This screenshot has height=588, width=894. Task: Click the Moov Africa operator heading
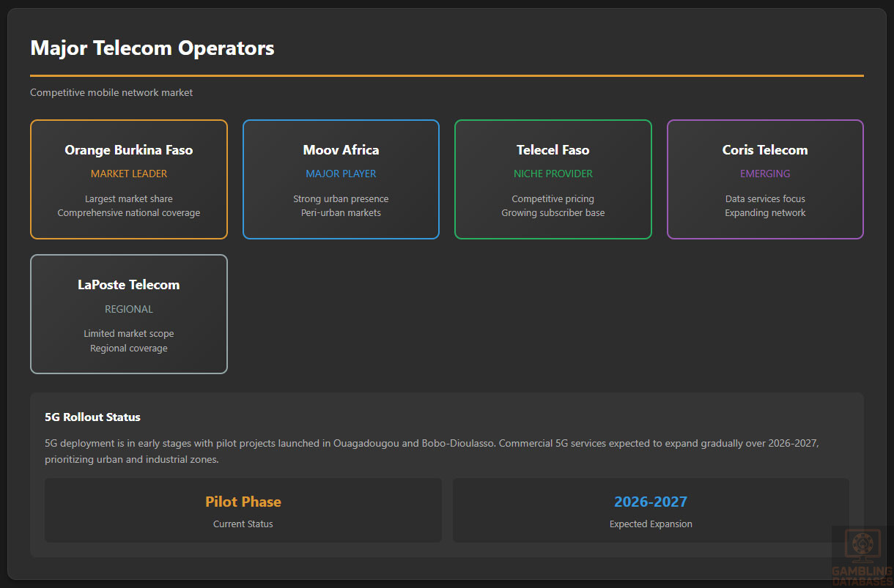[x=341, y=150]
